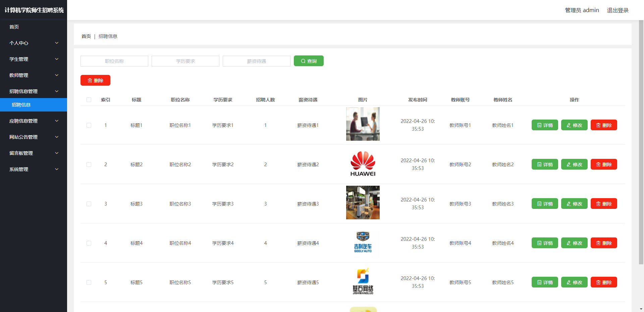Open the 首页 item in sidebar

click(x=14, y=27)
